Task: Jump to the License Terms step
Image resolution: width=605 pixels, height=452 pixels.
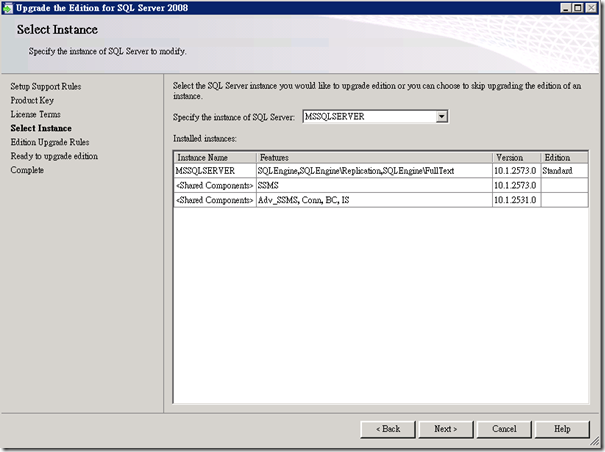Action: point(35,115)
